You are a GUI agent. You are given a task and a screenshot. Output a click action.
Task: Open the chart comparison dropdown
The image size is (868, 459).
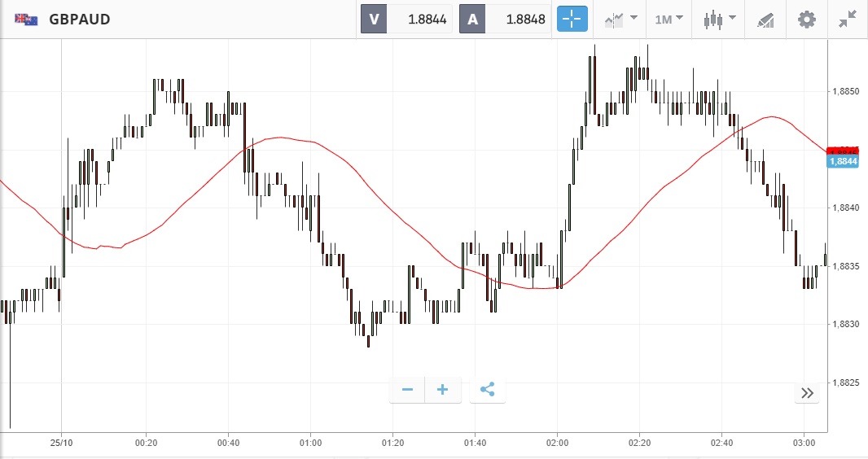[620, 19]
